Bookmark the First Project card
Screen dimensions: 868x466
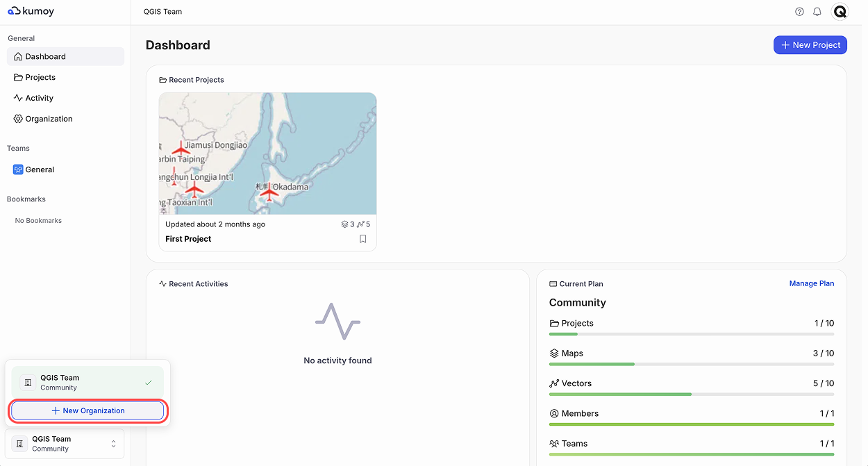(362, 239)
